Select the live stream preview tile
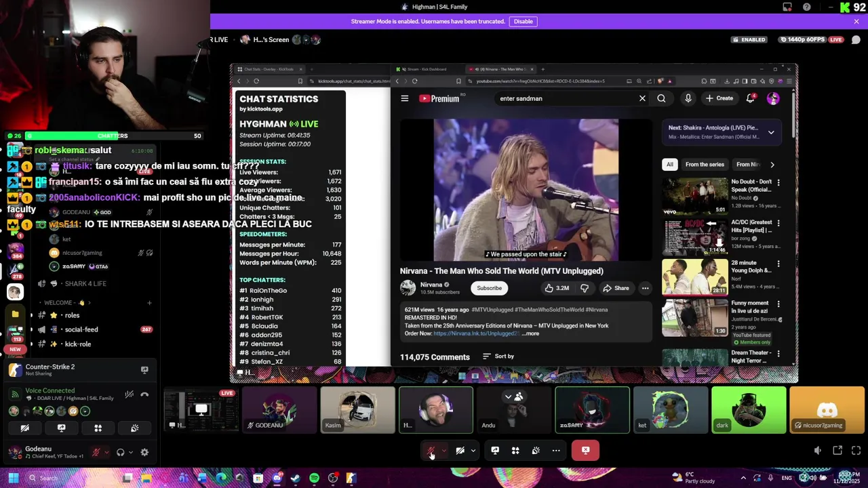This screenshot has width=868, height=488. point(201,410)
